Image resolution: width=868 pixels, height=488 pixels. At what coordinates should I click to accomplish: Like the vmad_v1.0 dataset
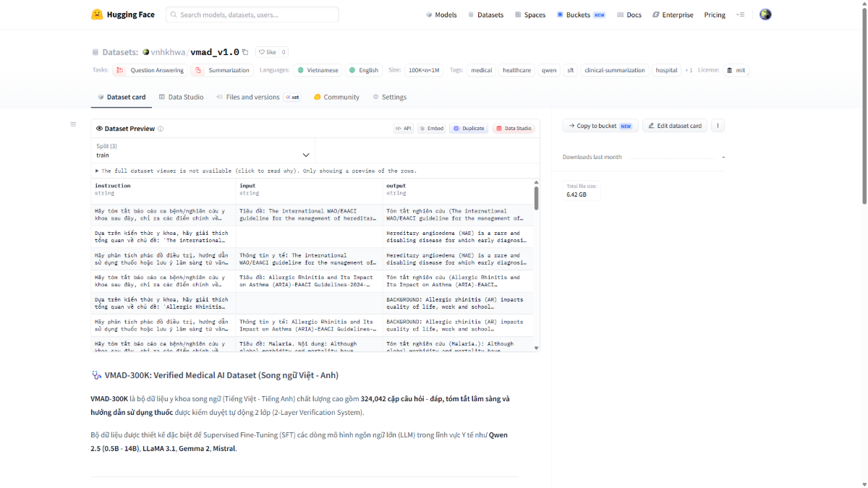tap(267, 52)
